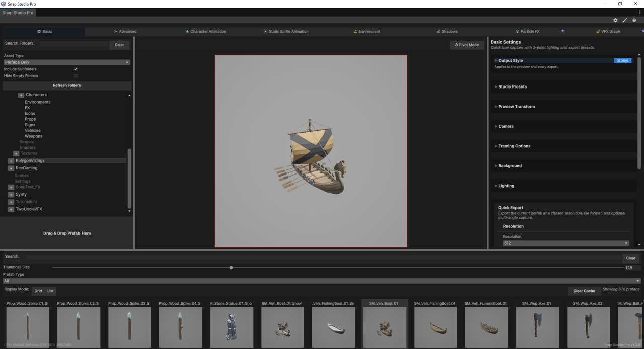Go to the Environment tab
This screenshot has height=349, width=644.
point(367,31)
